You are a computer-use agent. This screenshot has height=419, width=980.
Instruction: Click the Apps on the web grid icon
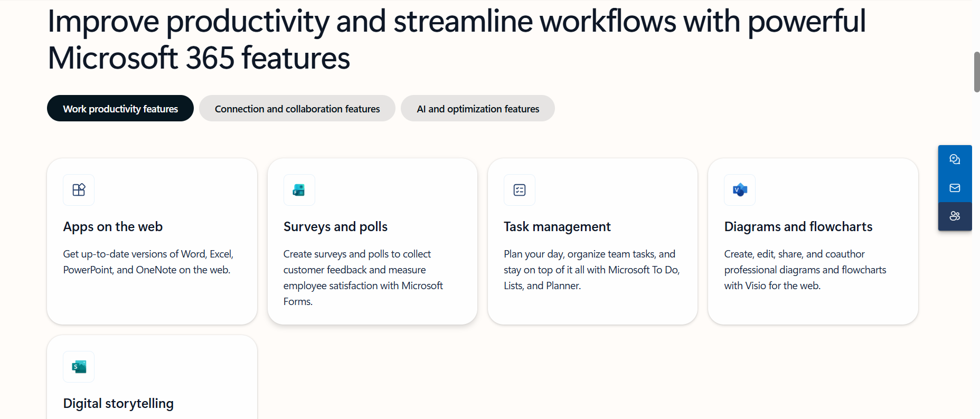tap(79, 190)
